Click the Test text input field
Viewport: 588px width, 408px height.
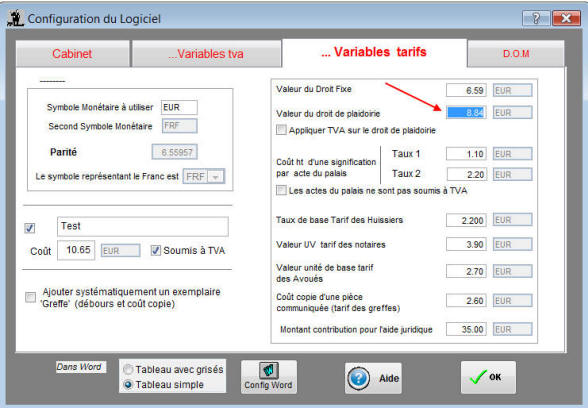tap(142, 226)
